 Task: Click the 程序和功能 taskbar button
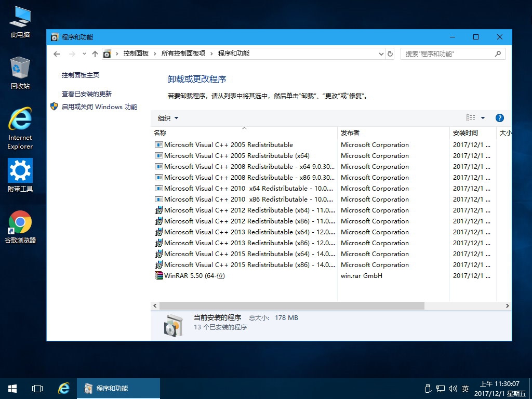(118, 389)
